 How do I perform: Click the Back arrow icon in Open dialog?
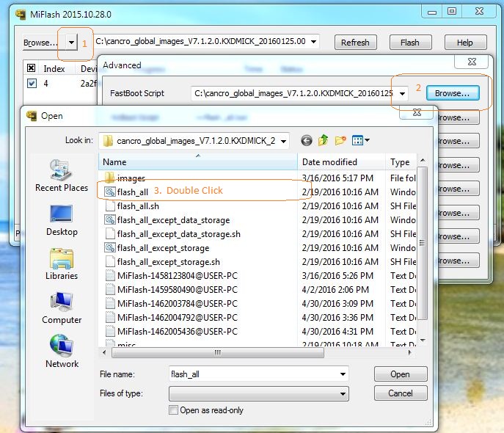pyautogui.click(x=307, y=140)
